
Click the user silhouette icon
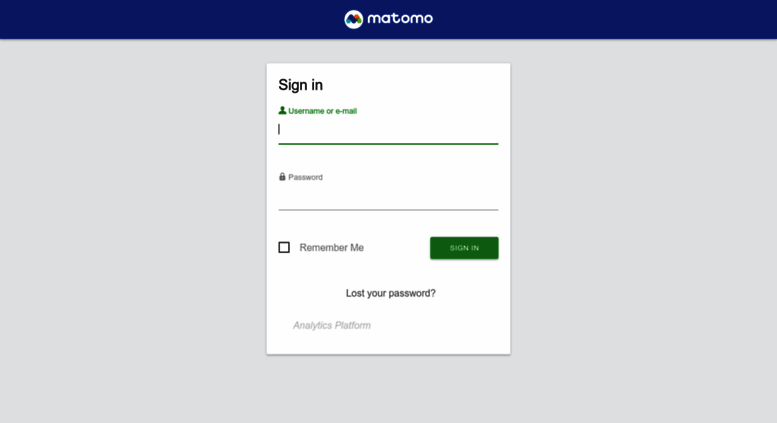click(282, 110)
